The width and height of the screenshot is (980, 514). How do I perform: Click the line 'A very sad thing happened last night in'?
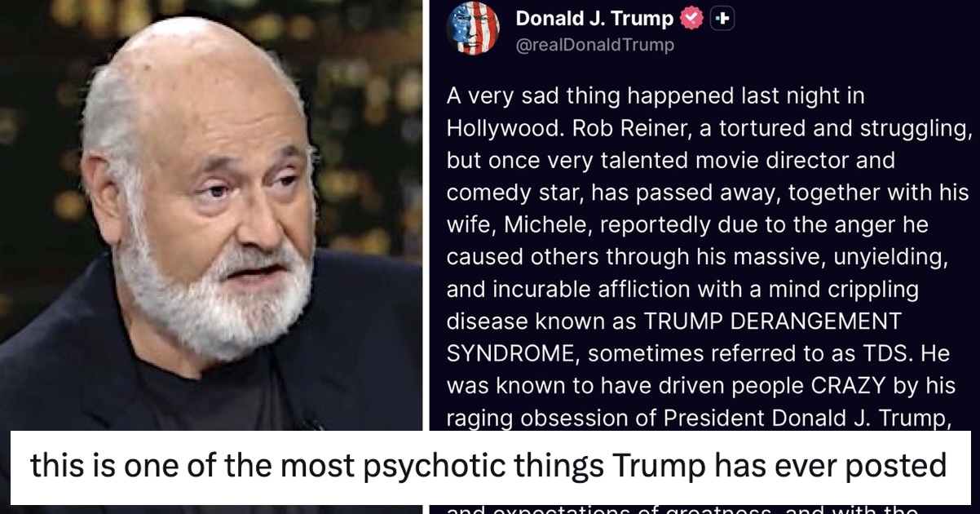click(656, 96)
